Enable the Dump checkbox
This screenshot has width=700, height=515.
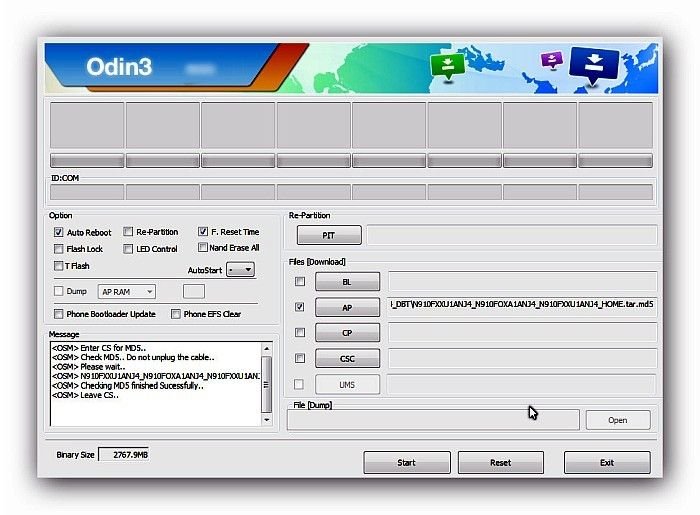click(58, 291)
